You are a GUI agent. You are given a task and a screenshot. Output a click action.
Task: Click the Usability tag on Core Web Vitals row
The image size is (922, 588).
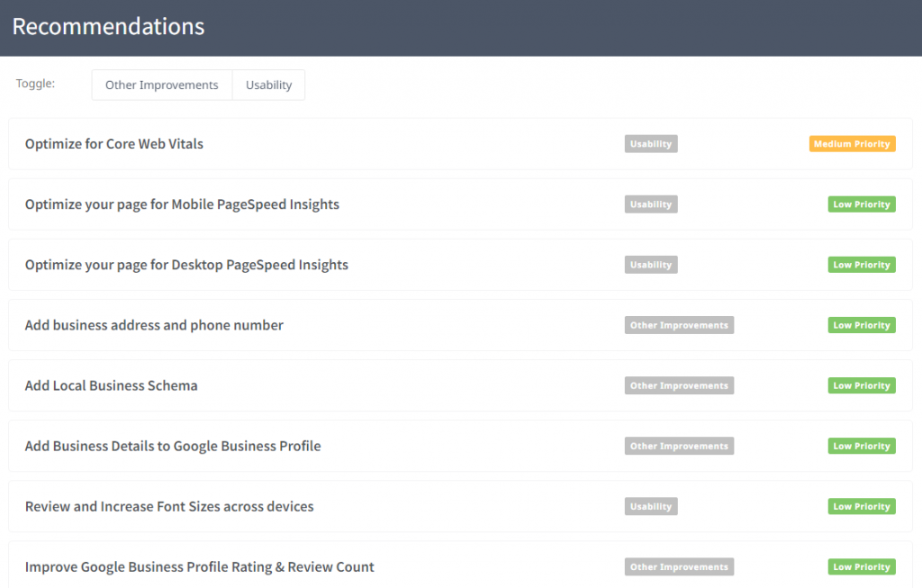(651, 144)
